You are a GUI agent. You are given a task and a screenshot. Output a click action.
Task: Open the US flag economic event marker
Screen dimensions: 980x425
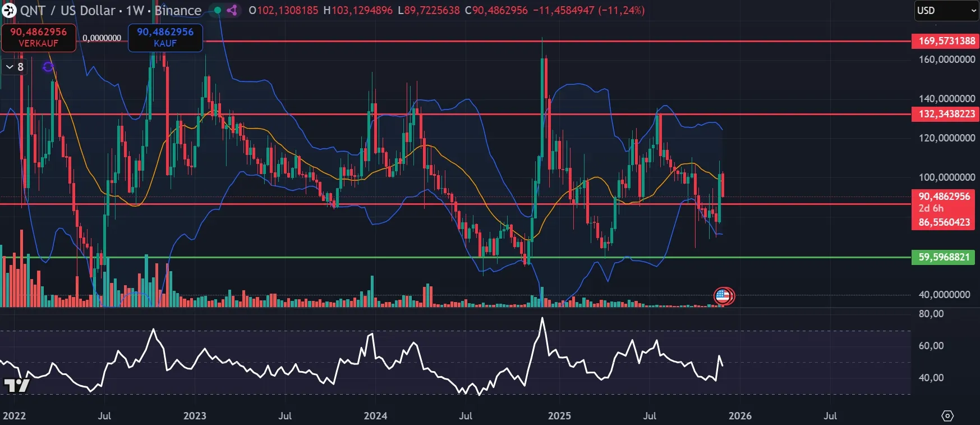(723, 296)
